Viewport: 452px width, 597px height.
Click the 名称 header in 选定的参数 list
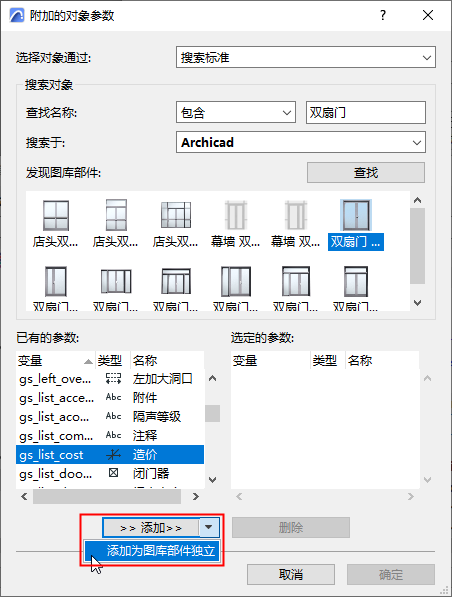[x=382, y=360]
